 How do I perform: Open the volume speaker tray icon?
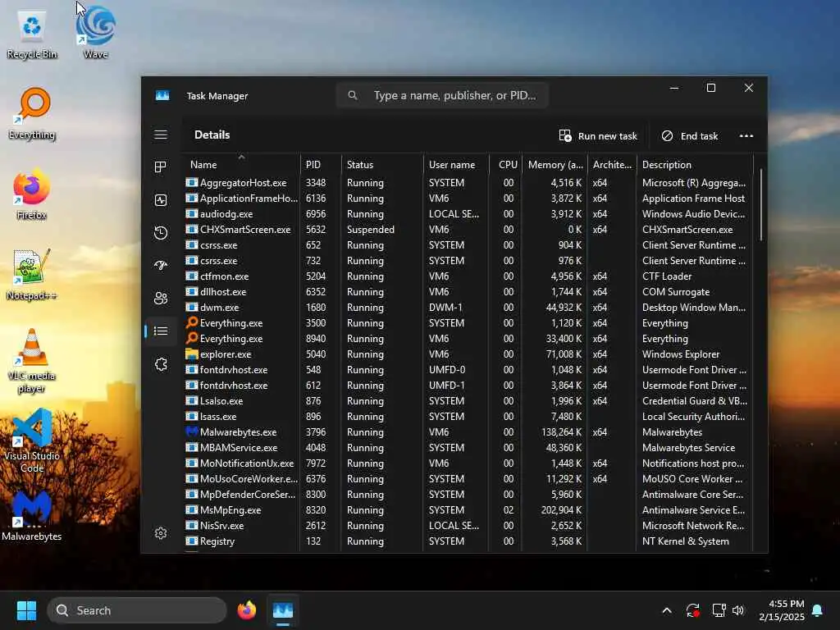(738, 610)
